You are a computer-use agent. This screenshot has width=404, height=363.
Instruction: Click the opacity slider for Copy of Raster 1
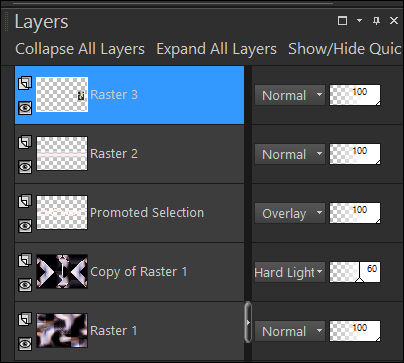pyautogui.click(x=355, y=272)
